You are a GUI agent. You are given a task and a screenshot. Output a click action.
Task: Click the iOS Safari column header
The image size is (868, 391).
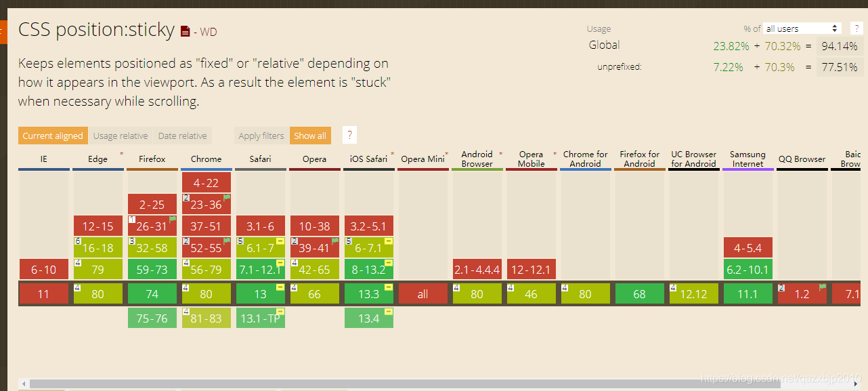(368, 159)
